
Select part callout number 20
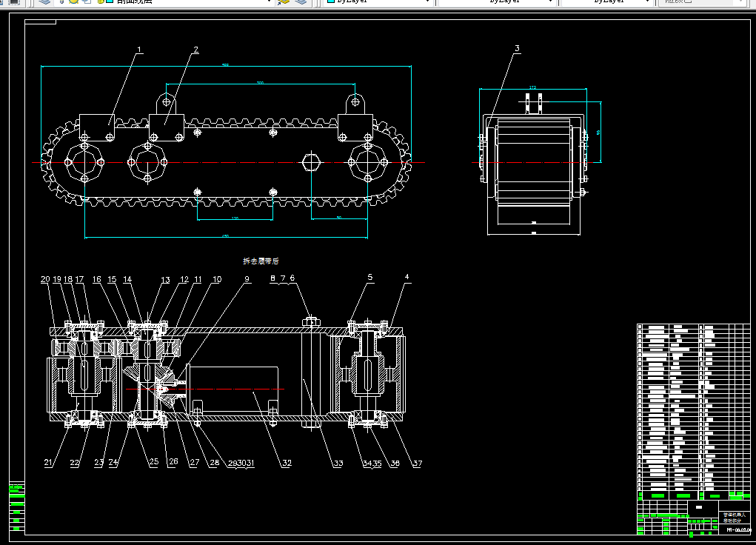coord(45,279)
